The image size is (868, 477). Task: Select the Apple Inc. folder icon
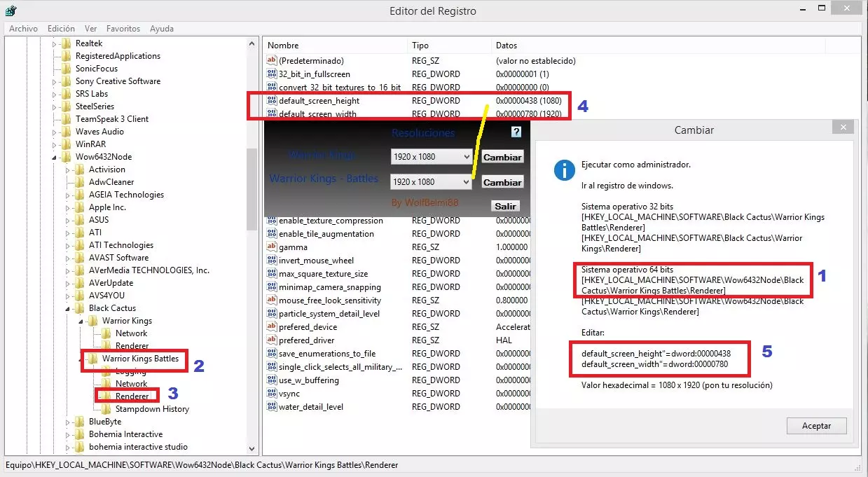[80, 207]
